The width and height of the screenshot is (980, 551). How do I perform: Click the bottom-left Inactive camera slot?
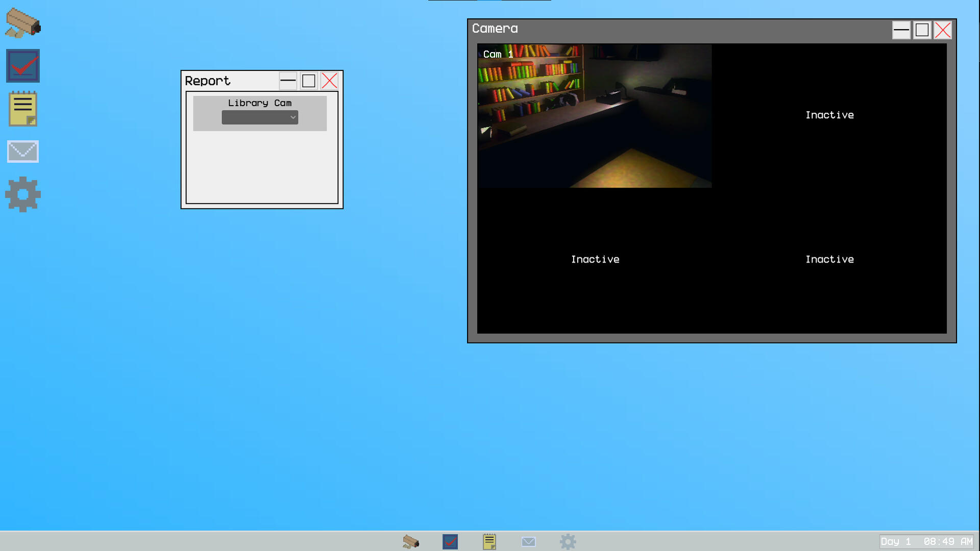[x=595, y=259]
